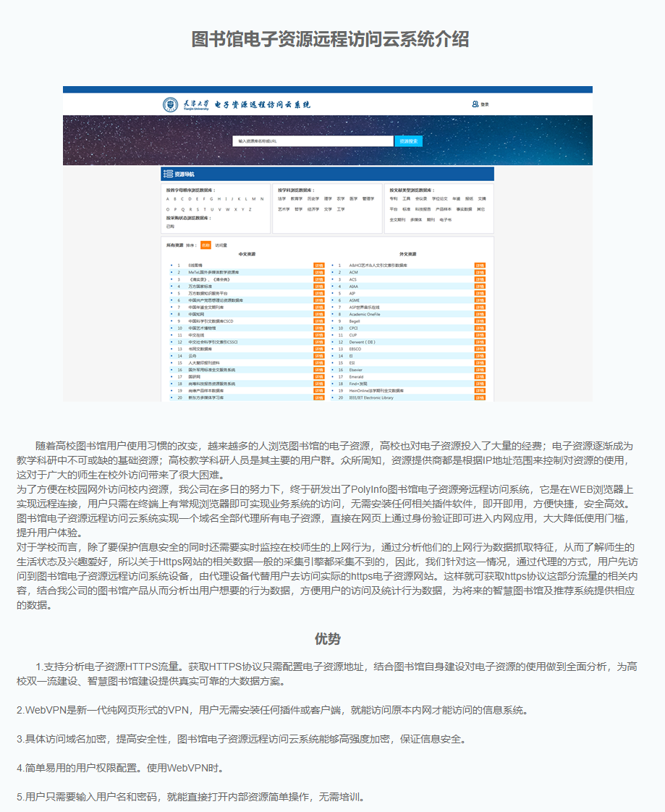The image size is (665, 812).
Task: Click advantage item 2 about WebVPN
Action: coord(273,710)
